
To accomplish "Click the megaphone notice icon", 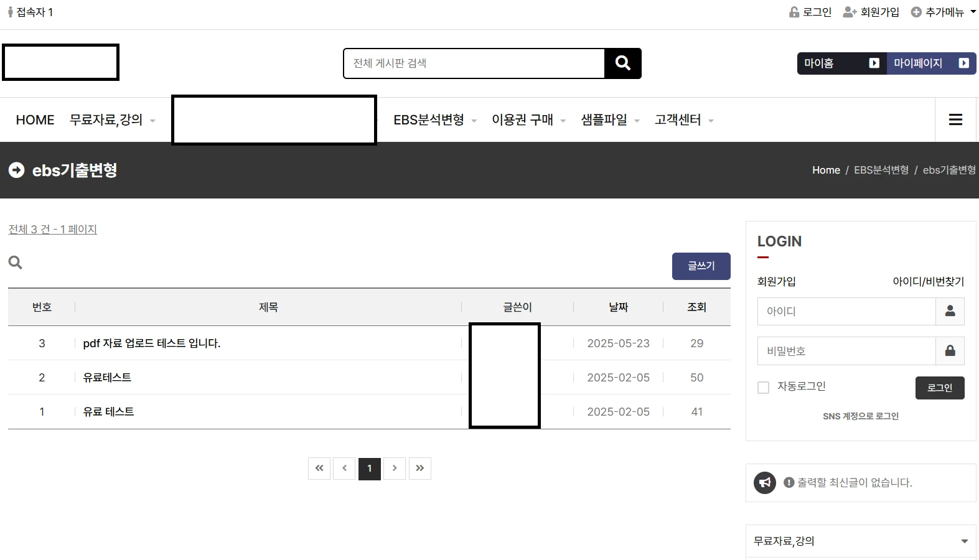I will [x=765, y=482].
